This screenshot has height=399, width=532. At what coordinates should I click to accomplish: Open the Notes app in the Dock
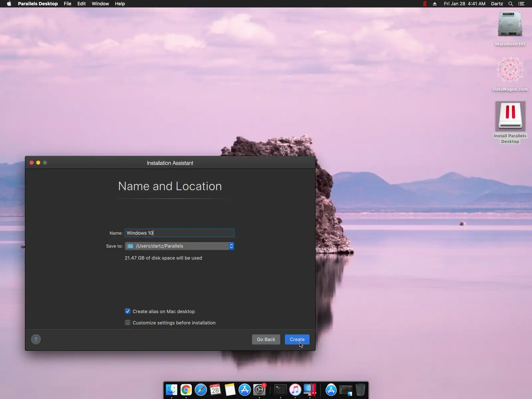point(230,390)
